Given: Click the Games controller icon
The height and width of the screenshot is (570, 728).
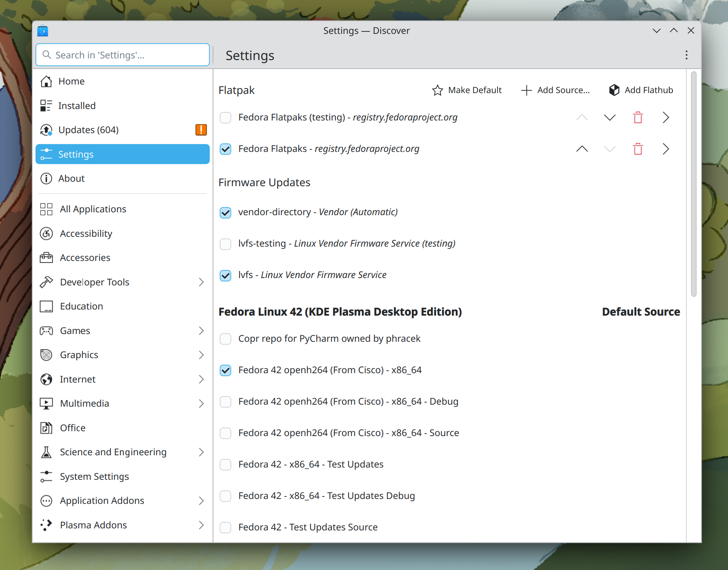Looking at the screenshot, I should click(46, 331).
